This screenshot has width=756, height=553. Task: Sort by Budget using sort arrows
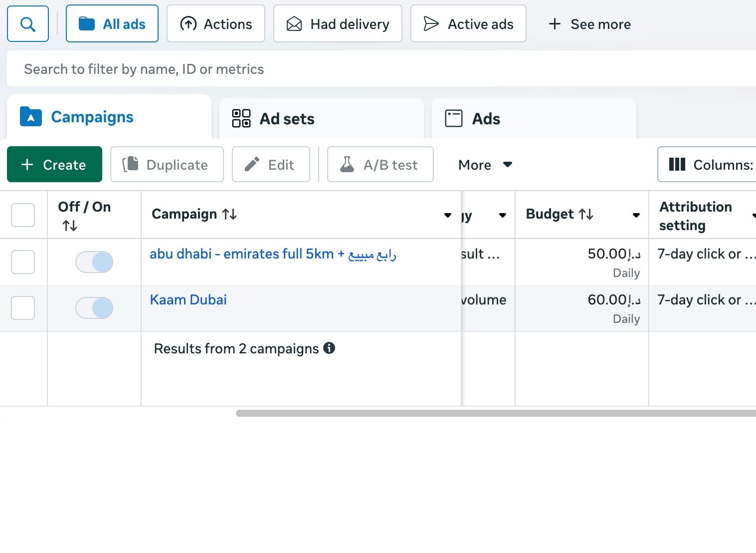[x=586, y=214]
